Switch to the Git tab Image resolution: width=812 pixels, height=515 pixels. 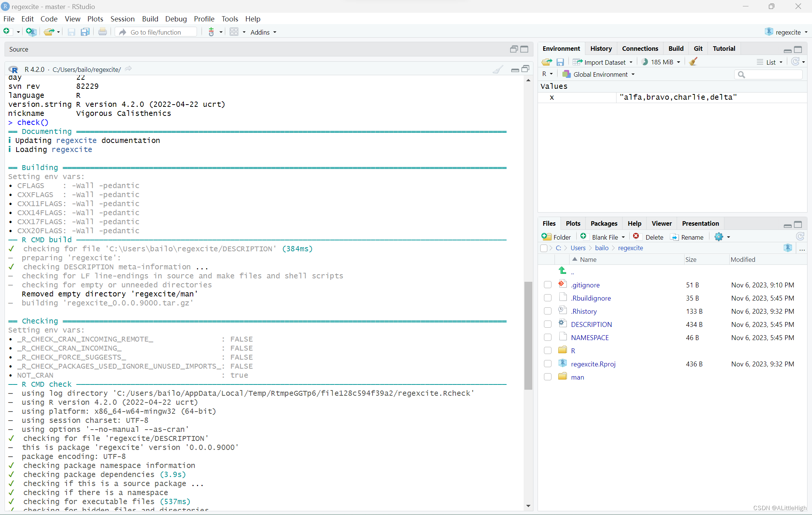point(698,49)
